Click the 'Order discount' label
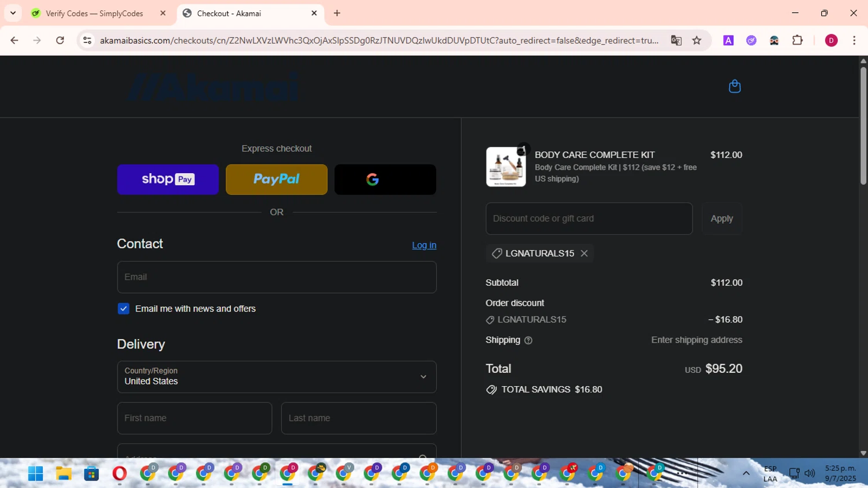The height and width of the screenshot is (488, 868). 514,303
